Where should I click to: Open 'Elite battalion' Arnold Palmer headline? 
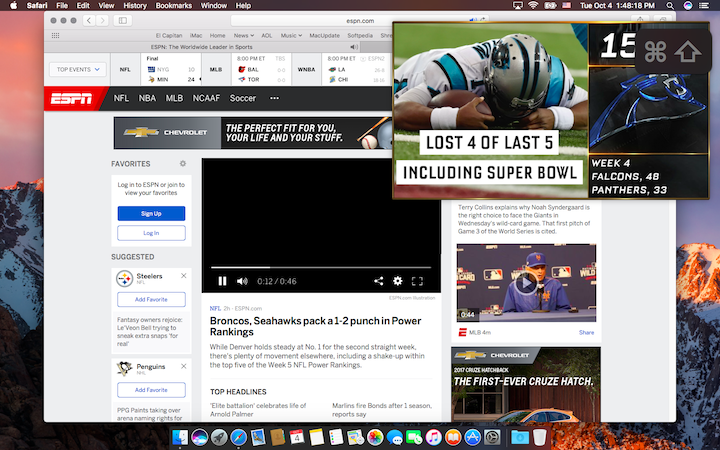(258, 410)
